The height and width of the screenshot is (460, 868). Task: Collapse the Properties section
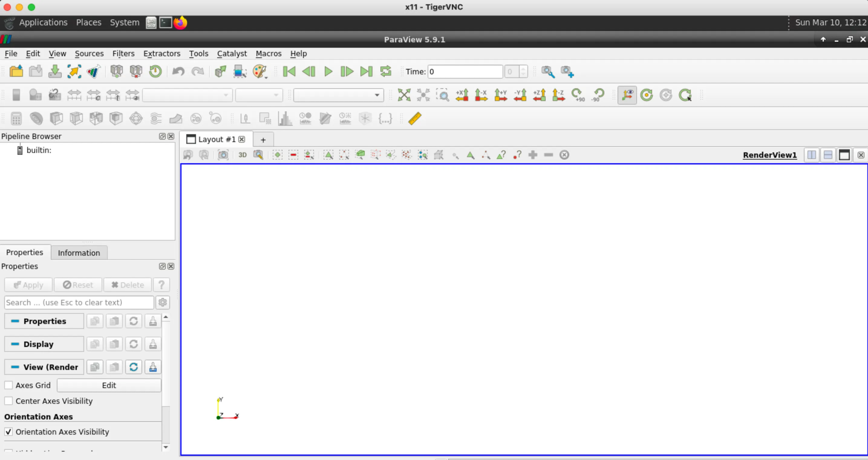click(x=44, y=321)
